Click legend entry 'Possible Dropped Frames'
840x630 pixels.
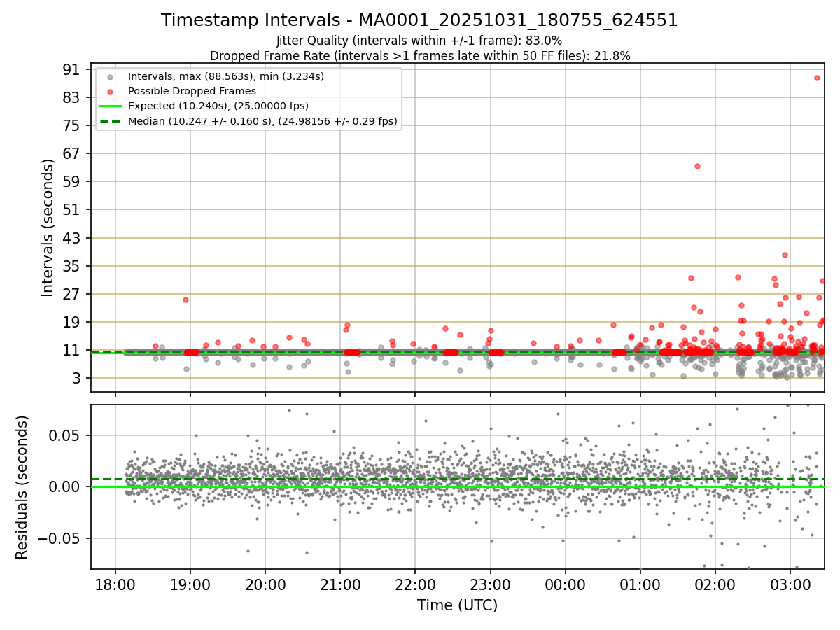pyautogui.click(x=192, y=91)
